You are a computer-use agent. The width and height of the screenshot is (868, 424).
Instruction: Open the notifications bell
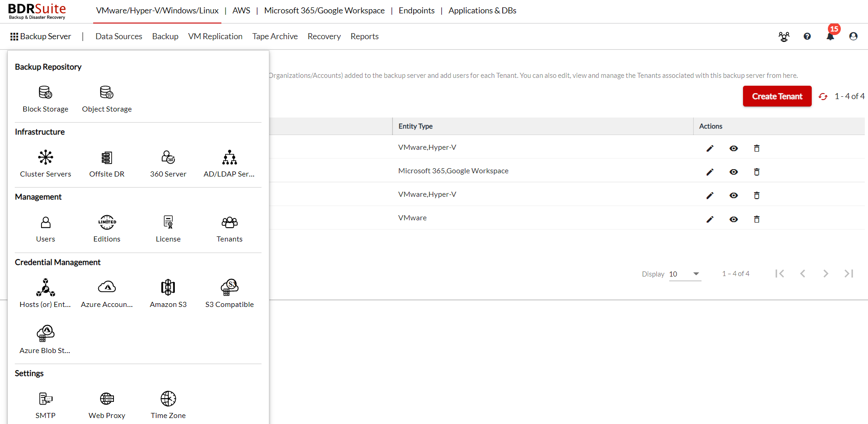click(x=830, y=36)
